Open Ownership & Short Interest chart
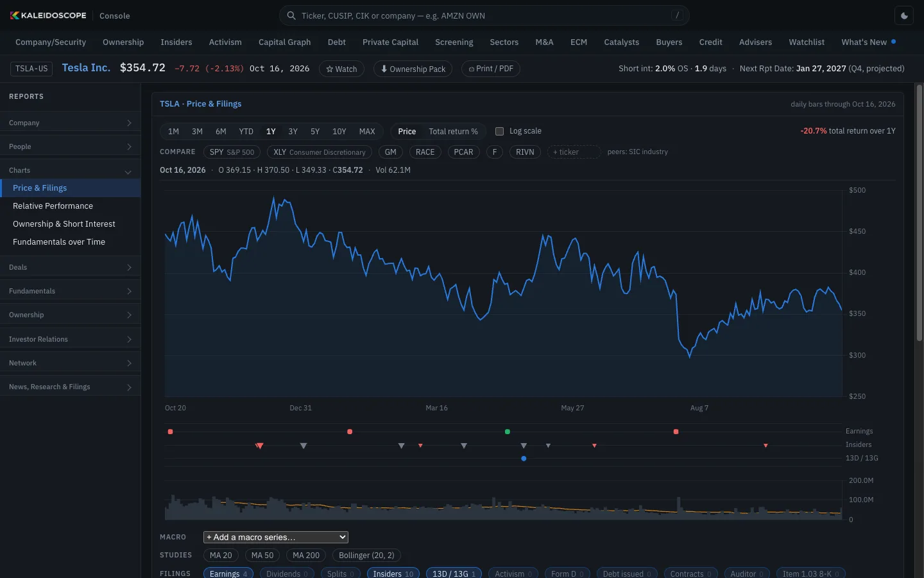 point(71,224)
